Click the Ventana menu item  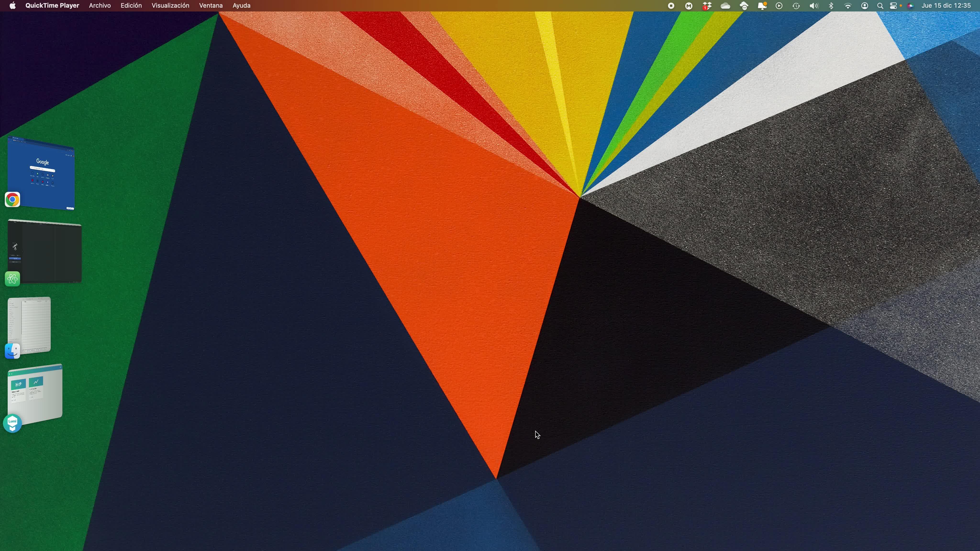tap(211, 6)
